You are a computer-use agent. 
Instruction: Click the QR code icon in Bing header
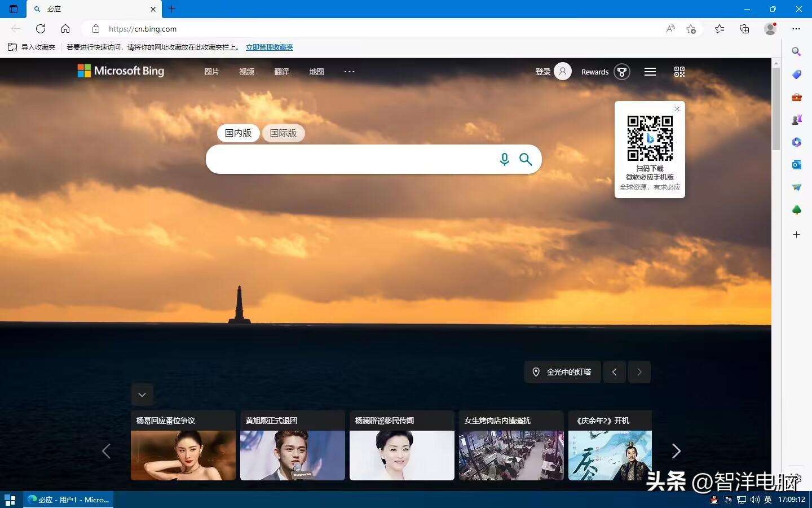679,72
